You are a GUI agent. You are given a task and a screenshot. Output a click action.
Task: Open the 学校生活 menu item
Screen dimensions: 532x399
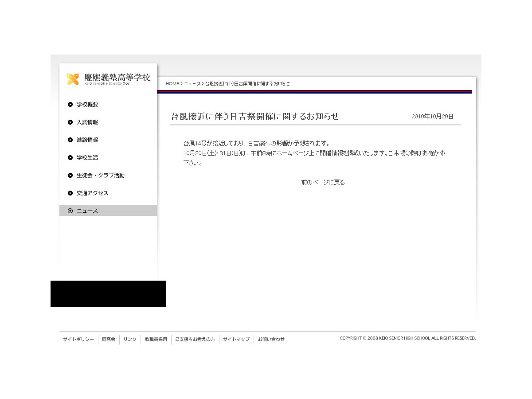87,158
